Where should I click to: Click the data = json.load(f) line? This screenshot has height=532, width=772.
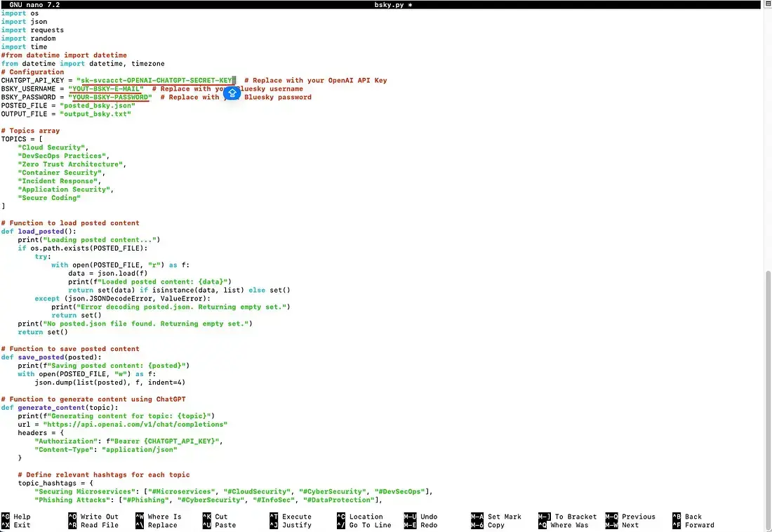pos(108,274)
